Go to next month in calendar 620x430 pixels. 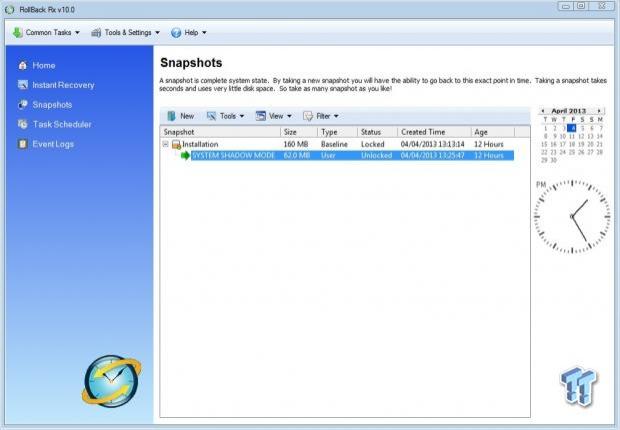pyautogui.click(x=599, y=111)
